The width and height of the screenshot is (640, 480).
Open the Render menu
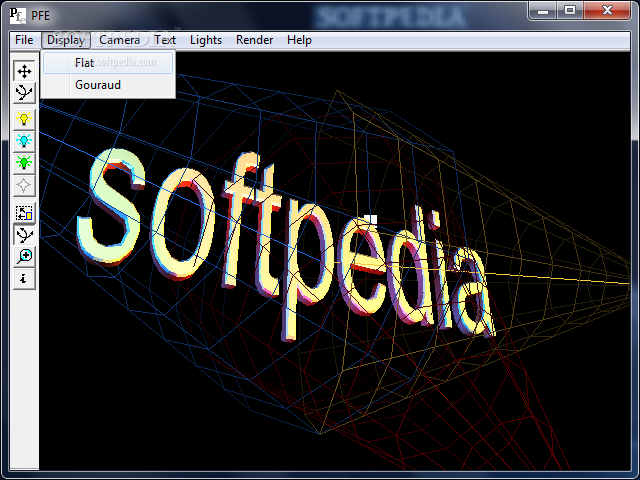(254, 40)
